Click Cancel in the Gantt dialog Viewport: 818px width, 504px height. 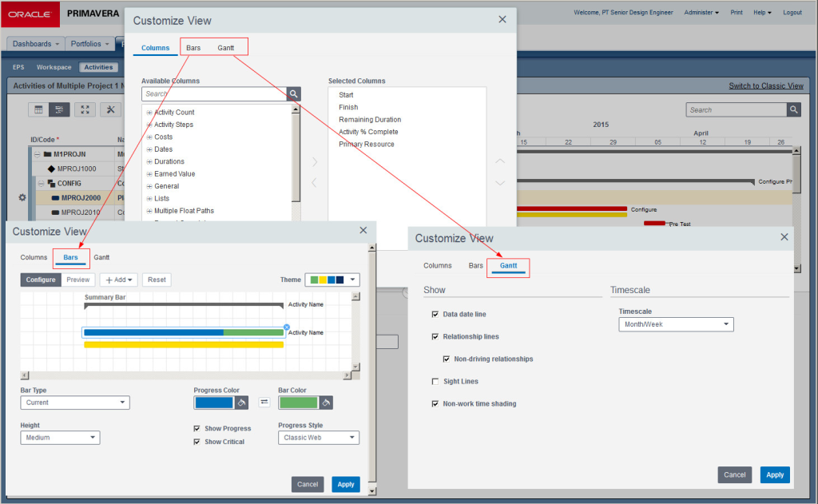coord(735,474)
